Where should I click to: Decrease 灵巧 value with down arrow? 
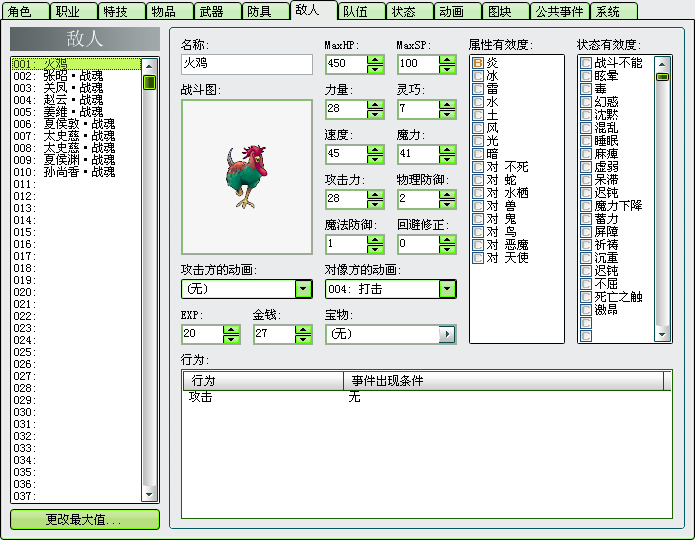coord(447,114)
